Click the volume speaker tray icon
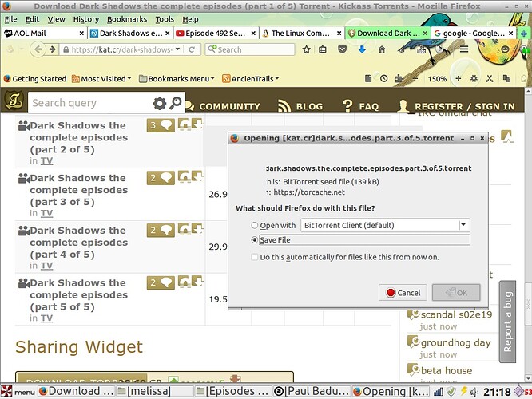532x399 pixels. pyautogui.click(x=474, y=392)
